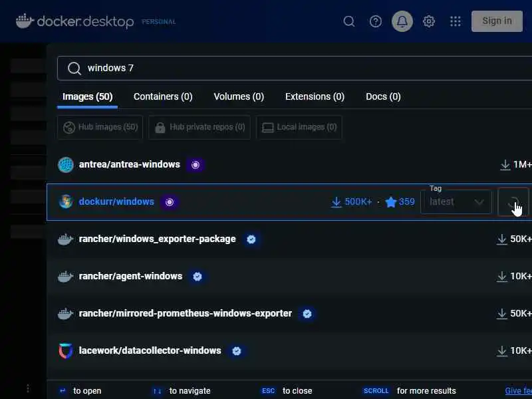Filter by Hub images (50)
The image size is (532, 399).
point(100,127)
